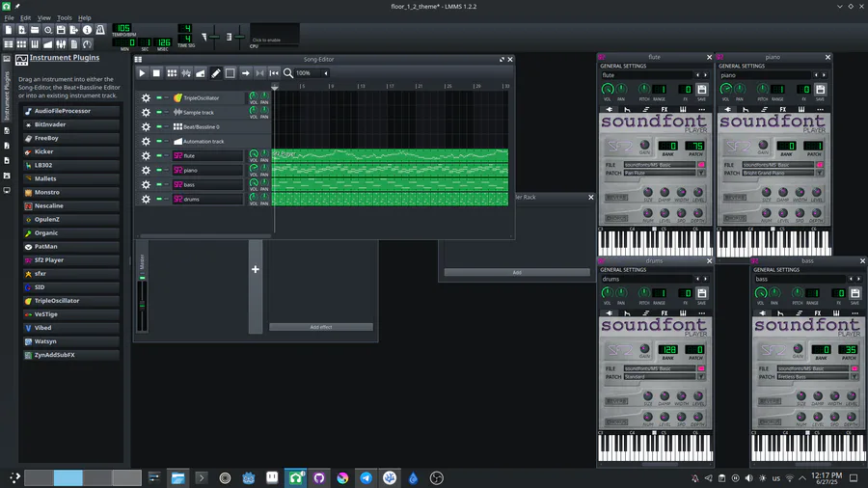Select the ZynAddSubFX instrument plugin
The width and height of the screenshot is (868, 488).
coord(71,355)
